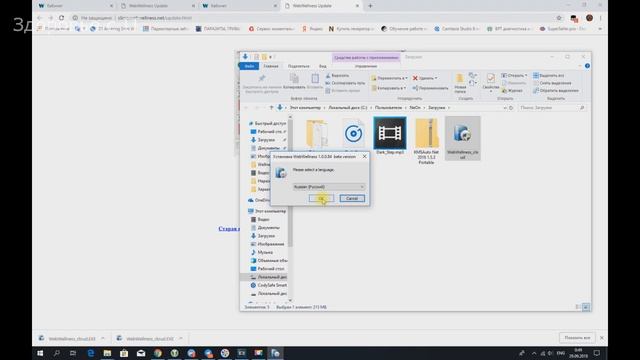Select Этот компьютер in the navigation pane
Viewport: 640px width, 360px height.
pos(267,211)
